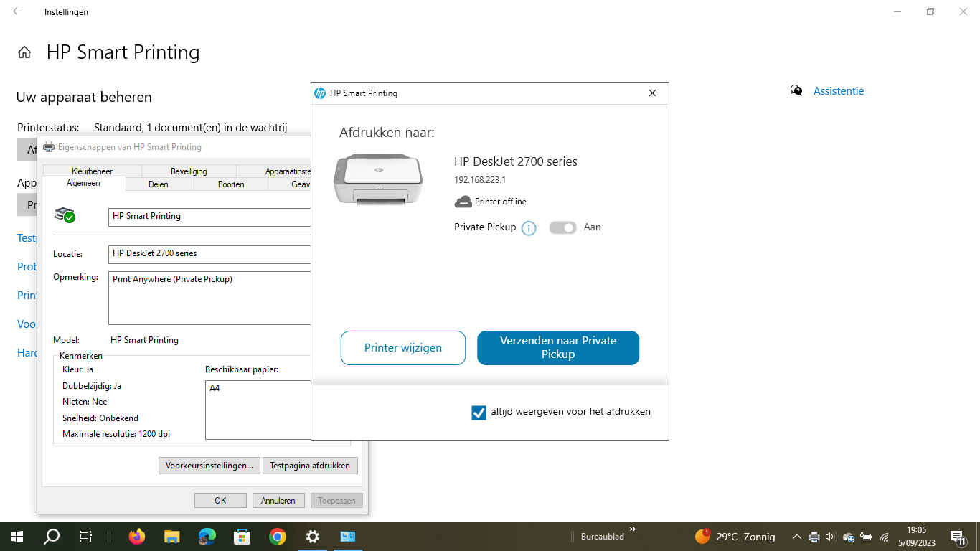Open the Kleurbeheer tab
The image size is (980, 551).
coord(92,171)
